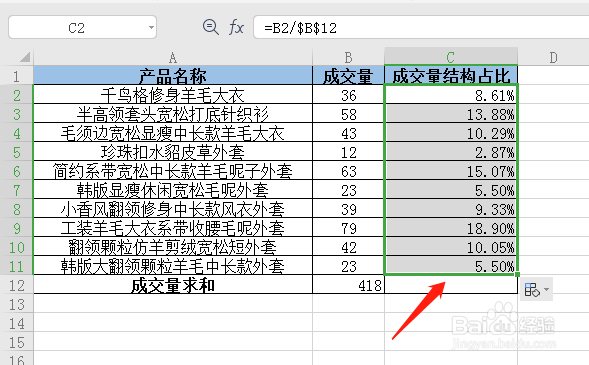Click cell 简约系带宽松中长款羊毛呢子外套
589x365 pixels.
point(173,171)
